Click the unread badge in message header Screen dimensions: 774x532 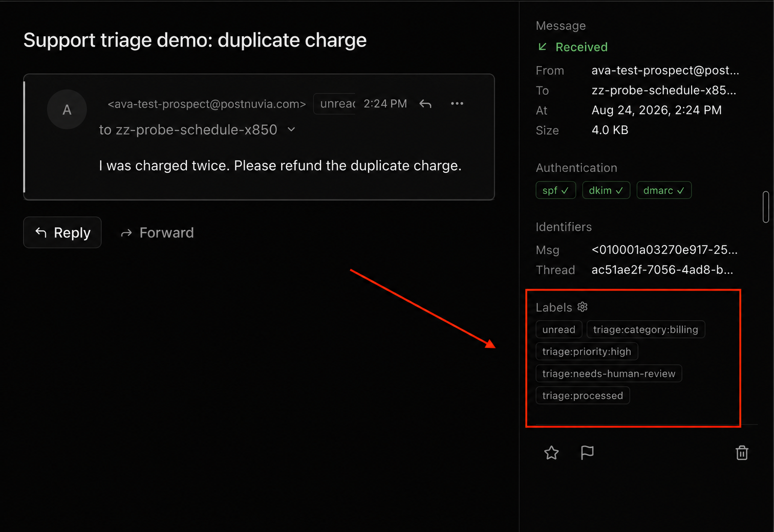pyautogui.click(x=335, y=104)
